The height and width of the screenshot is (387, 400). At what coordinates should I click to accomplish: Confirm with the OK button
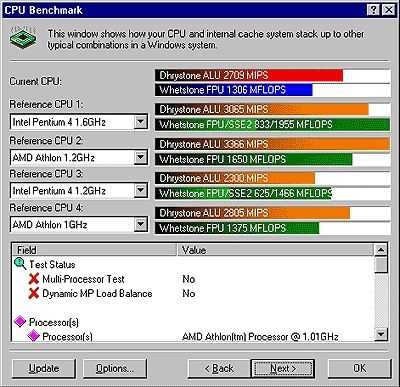(x=360, y=368)
